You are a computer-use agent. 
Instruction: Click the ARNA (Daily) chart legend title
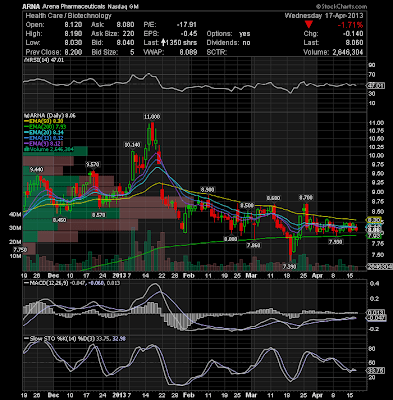click(49, 116)
